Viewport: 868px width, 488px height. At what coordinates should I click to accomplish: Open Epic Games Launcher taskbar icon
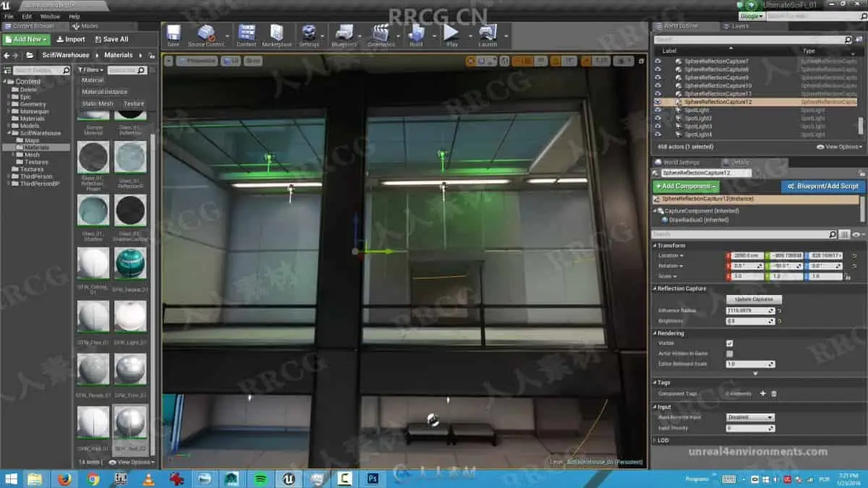coord(121,479)
